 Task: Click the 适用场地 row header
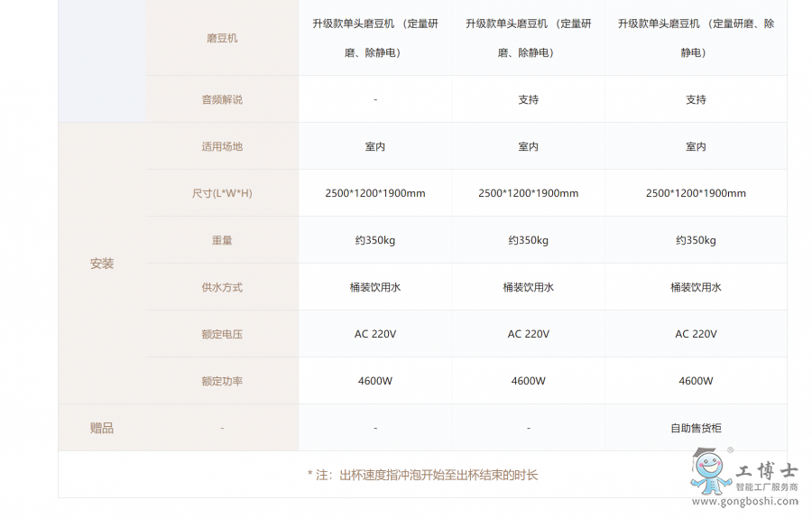pos(222,146)
